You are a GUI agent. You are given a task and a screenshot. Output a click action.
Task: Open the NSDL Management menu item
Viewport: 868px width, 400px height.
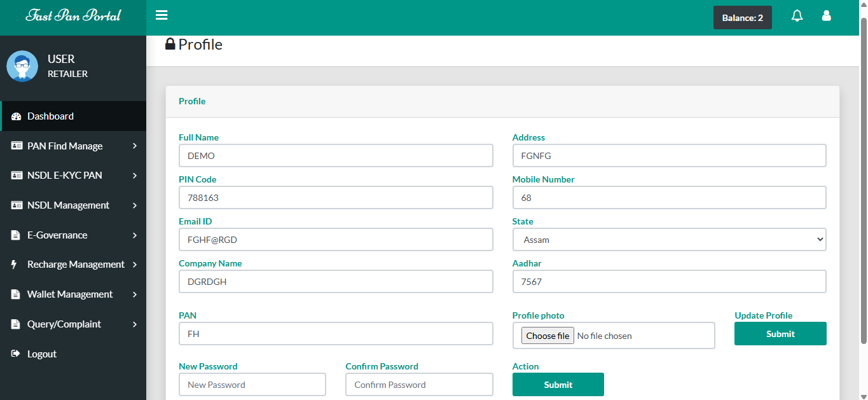coord(68,205)
